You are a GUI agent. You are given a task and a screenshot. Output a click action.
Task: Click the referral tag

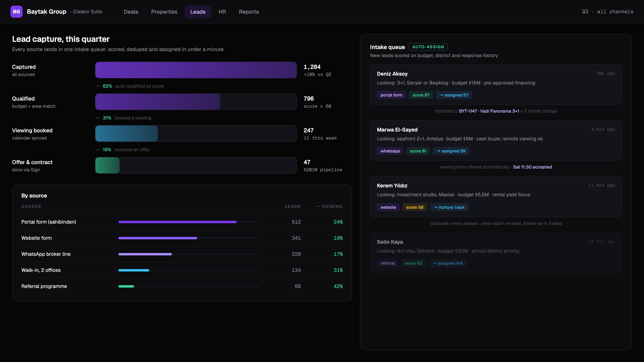[388, 263]
